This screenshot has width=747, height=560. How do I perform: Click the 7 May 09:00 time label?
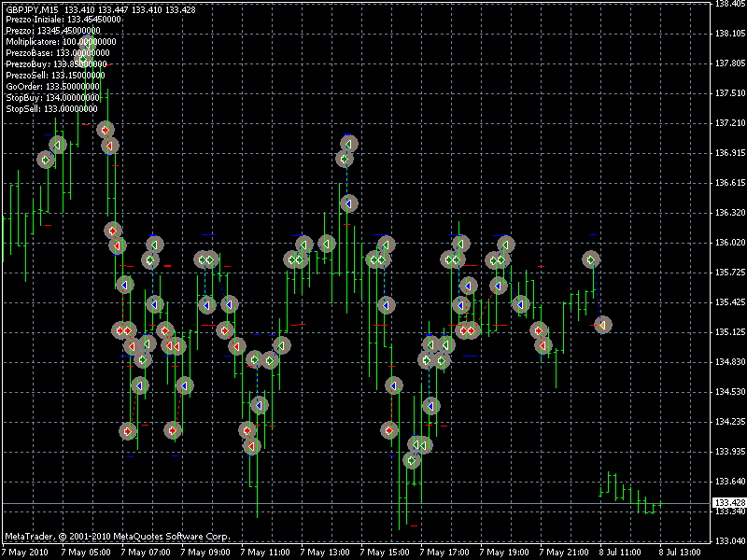click(205, 553)
